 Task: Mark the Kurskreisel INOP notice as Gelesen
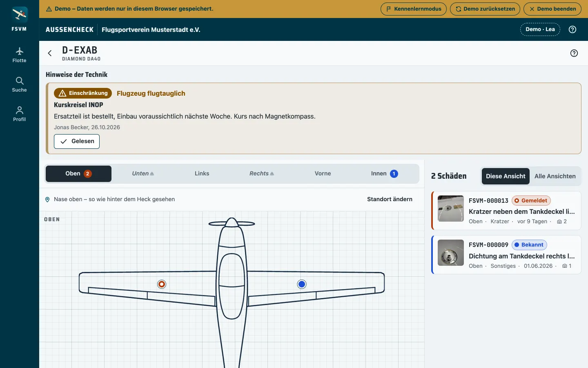click(x=77, y=141)
